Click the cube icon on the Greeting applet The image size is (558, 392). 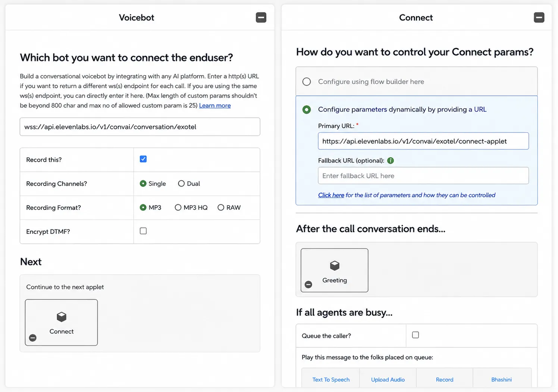click(x=335, y=266)
